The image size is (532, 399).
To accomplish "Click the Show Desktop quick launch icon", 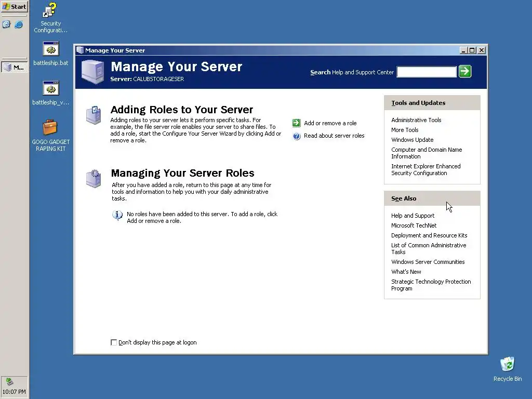I will tap(6, 24).
